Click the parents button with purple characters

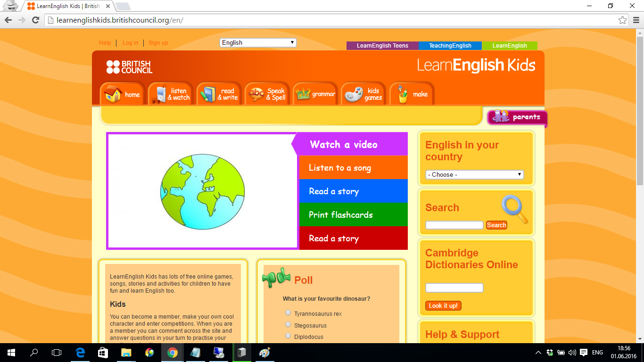(517, 117)
